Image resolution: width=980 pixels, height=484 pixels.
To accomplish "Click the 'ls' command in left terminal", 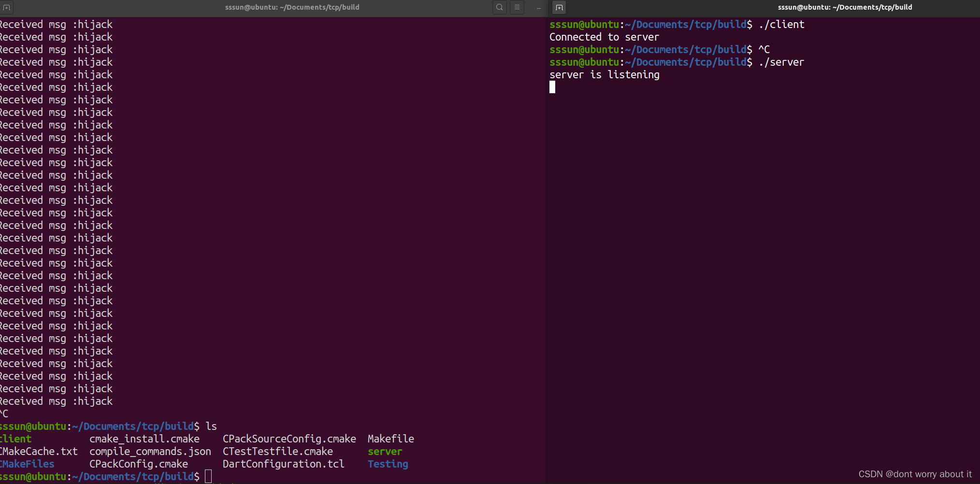I will click(x=211, y=426).
